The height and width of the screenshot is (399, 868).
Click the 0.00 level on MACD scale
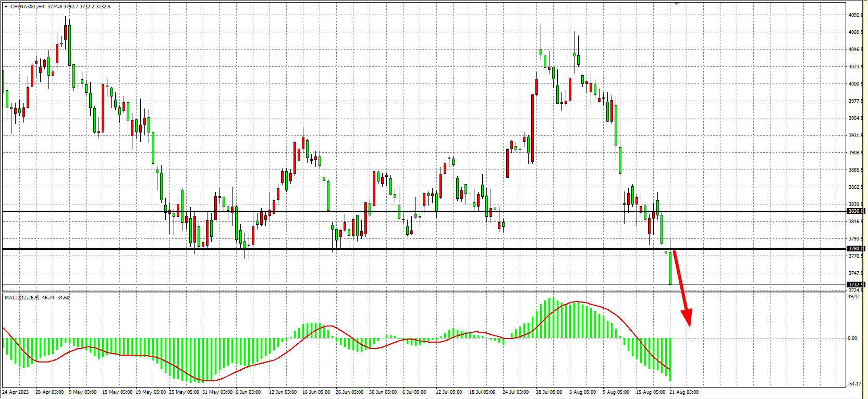coord(852,338)
